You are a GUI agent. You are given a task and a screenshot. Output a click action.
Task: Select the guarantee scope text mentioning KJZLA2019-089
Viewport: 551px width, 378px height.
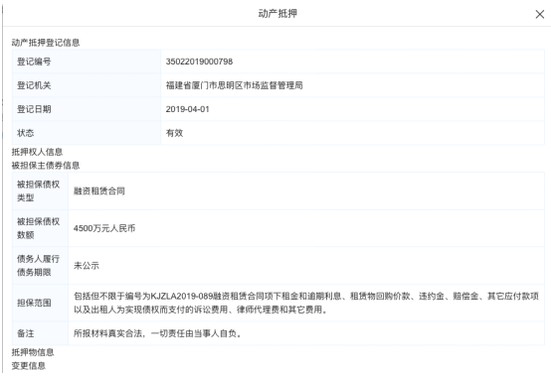[306, 303]
